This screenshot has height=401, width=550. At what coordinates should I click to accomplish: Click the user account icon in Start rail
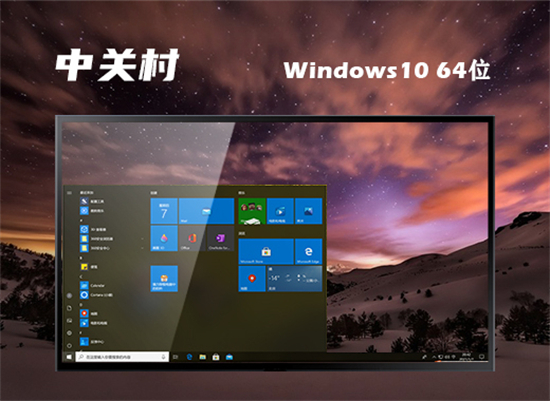69,295
